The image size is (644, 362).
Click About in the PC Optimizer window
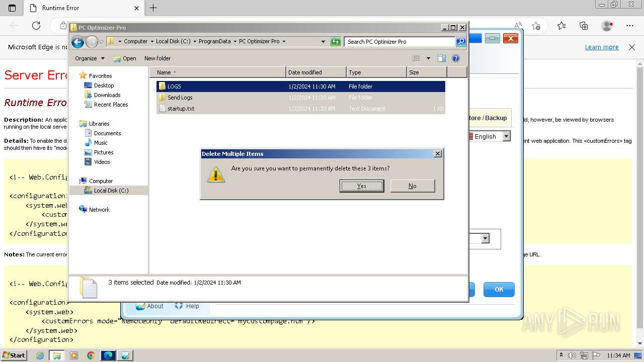149,306
